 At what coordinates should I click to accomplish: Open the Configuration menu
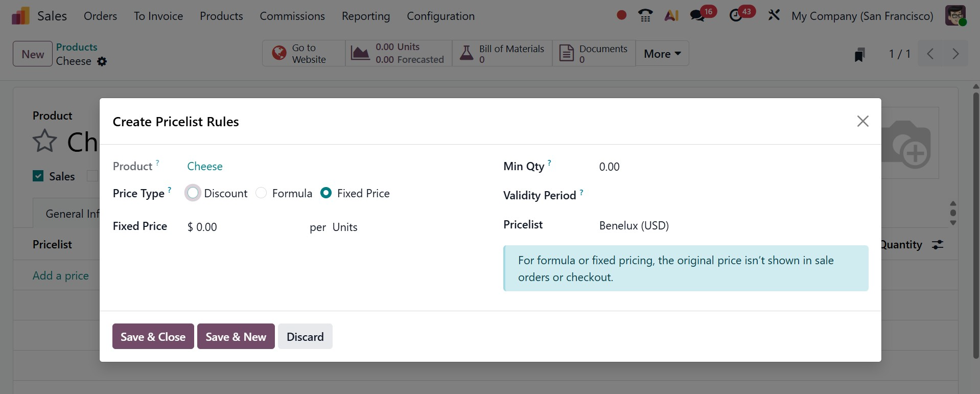click(x=440, y=16)
